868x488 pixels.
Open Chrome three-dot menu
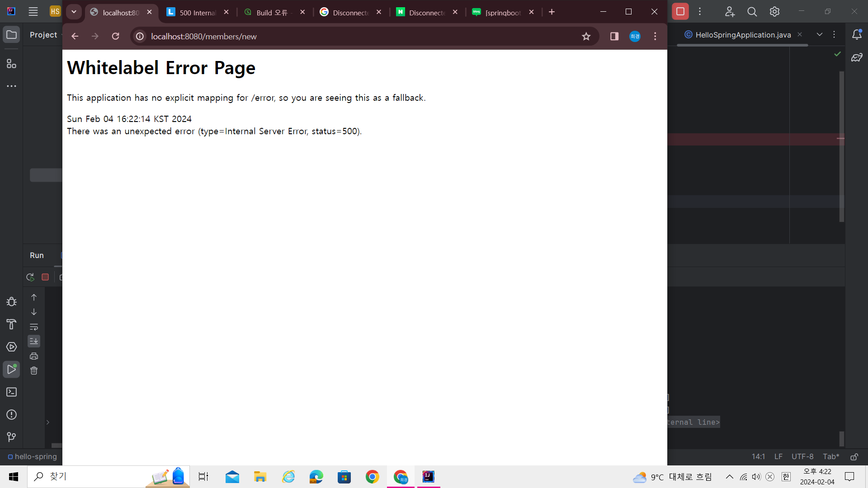655,36
